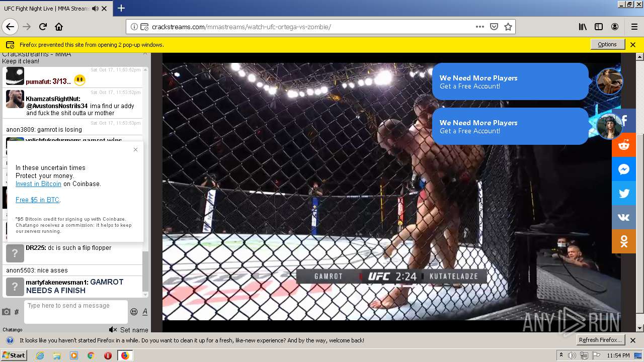Screen dimensions: 644x362
Task: Open the Invest in Bitcoin link
Action: [38, 184]
